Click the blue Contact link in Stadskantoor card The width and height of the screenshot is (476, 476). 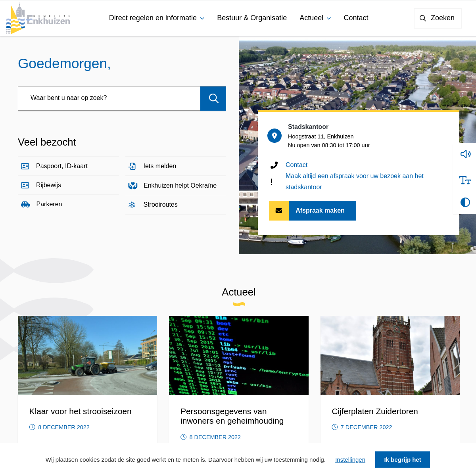296,165
